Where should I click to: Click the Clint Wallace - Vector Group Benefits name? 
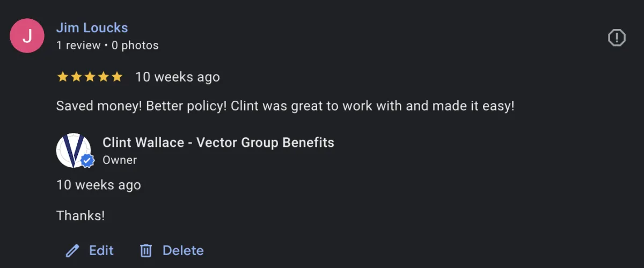tap(218, 143)
